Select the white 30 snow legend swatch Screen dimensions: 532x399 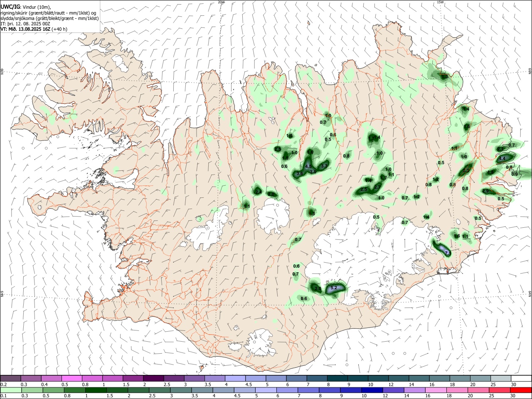click(x=521, y=378)
